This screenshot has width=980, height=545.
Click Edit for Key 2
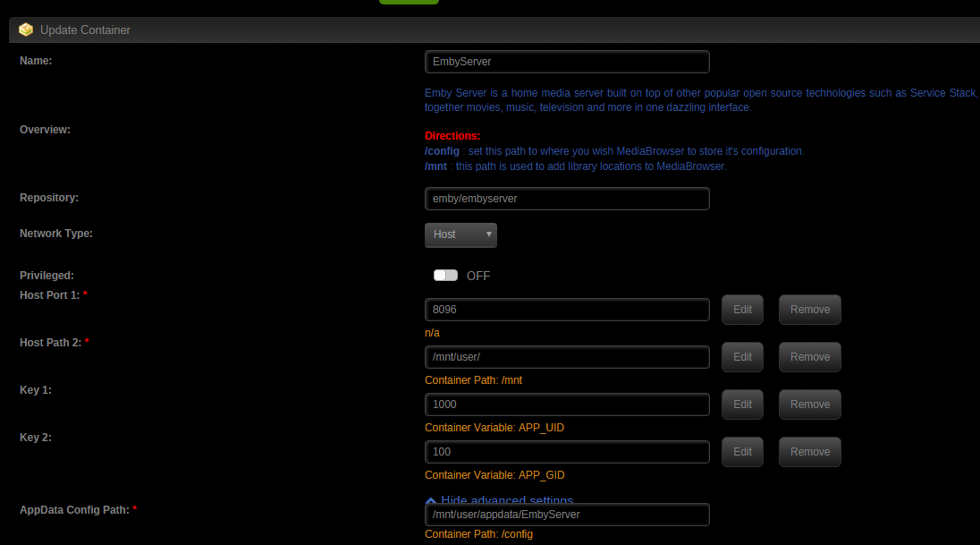point(742,452)
